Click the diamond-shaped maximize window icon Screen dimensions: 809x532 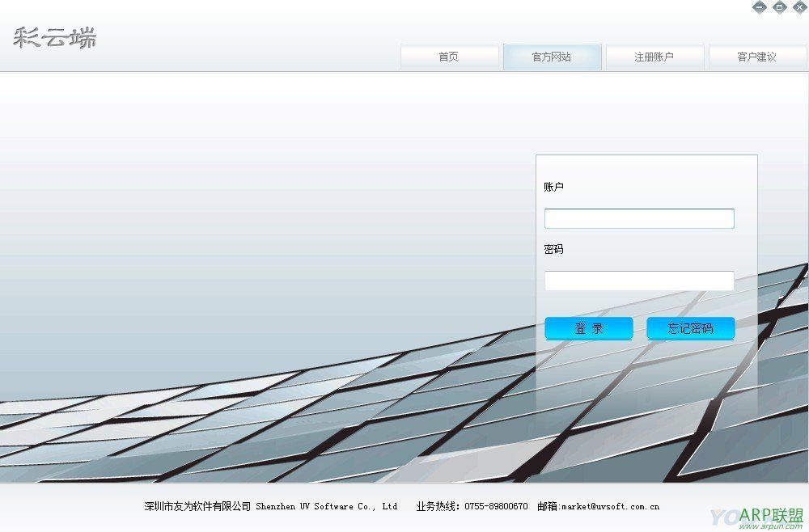780,7
